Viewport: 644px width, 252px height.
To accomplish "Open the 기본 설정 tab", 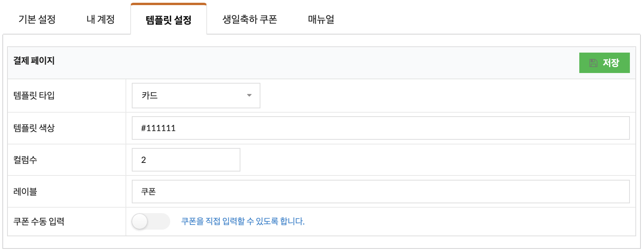I will coord(37,19).
